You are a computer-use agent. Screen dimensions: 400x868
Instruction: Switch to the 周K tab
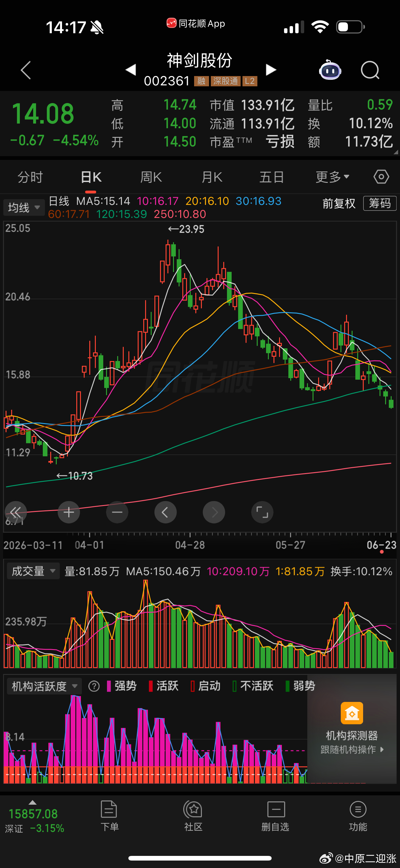click(x=151, y=177)
